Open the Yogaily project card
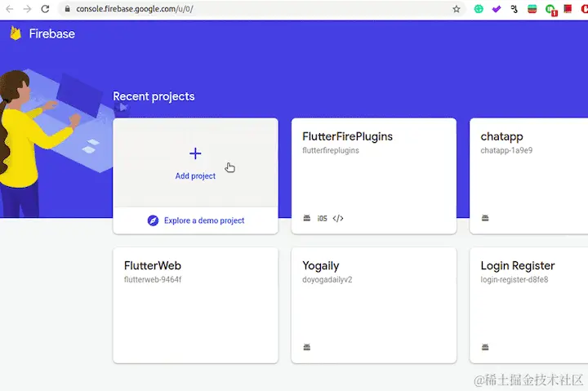 pos(374,305)
